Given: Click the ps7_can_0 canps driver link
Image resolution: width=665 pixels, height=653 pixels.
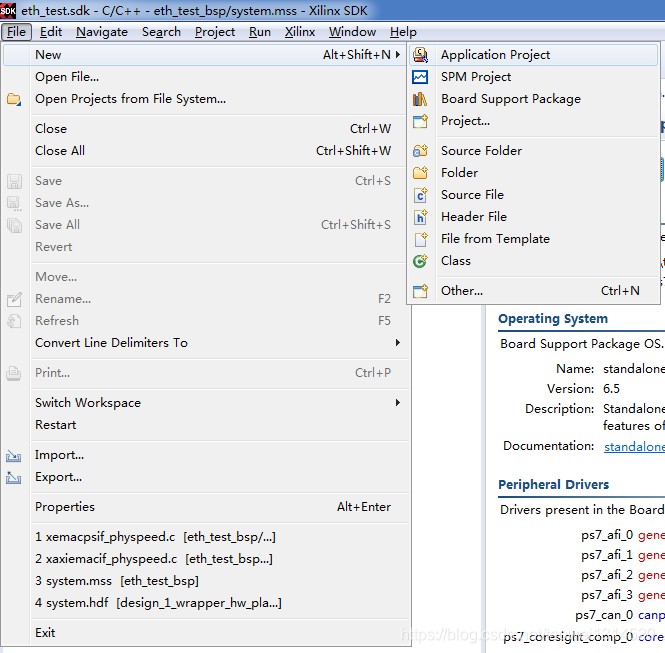Looking at the screenshot, I should (x=651, y=615).
